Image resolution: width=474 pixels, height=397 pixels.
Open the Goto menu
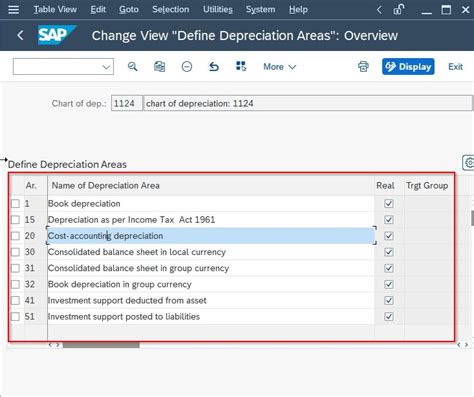pyautogui.click(x=129, y=9)
